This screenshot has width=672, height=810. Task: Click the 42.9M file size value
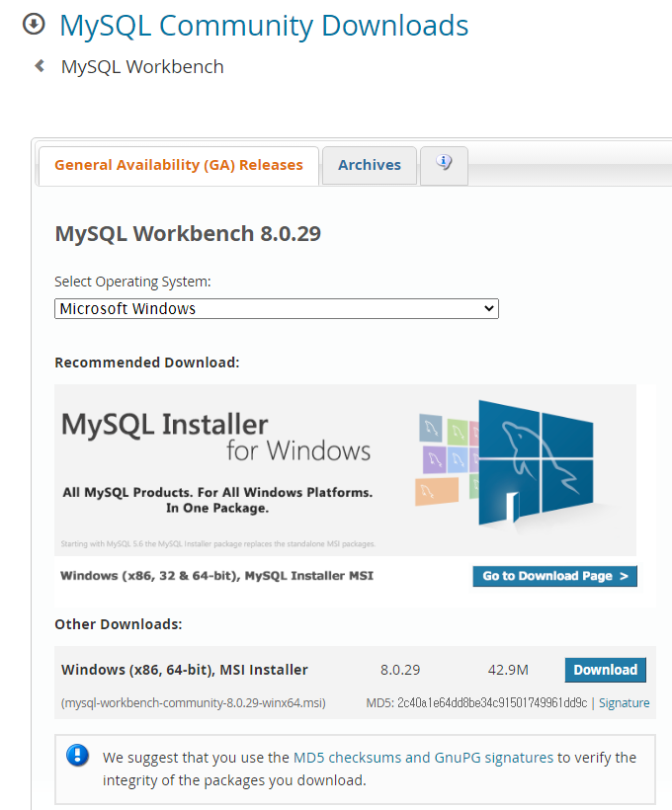508,670
